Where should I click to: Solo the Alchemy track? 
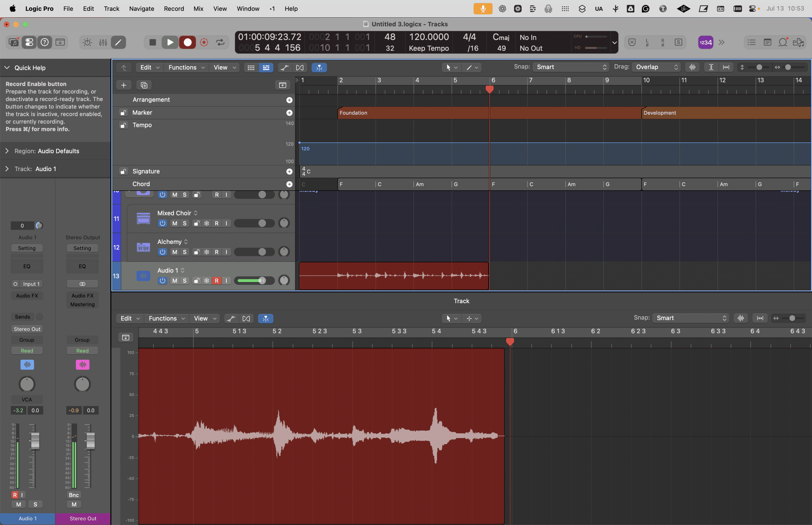tap(184, 252)
